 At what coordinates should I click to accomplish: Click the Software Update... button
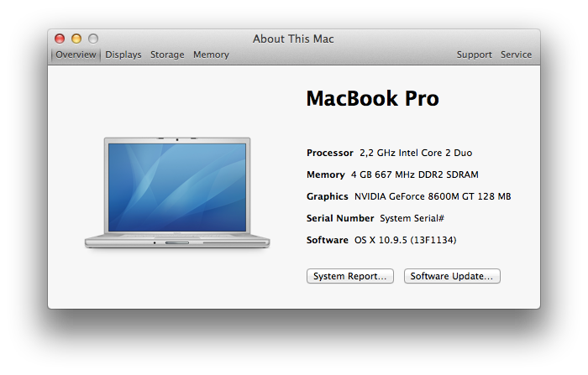coord(452,276)
